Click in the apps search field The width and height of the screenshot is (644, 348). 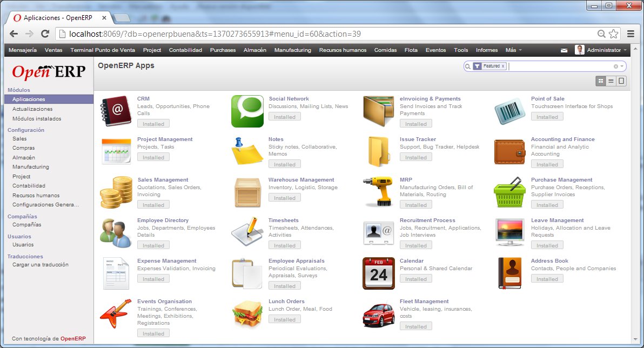pos(561,66)
